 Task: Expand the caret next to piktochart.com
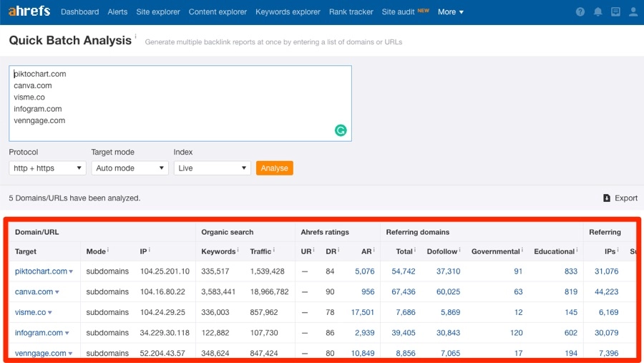coord(71,272)
